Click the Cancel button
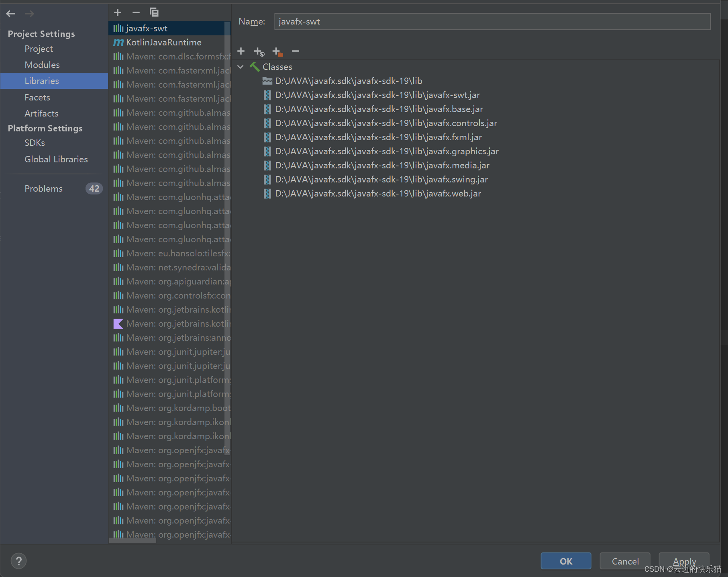The height and width of the screenshot is (577, 728). (x=625, y=561)
